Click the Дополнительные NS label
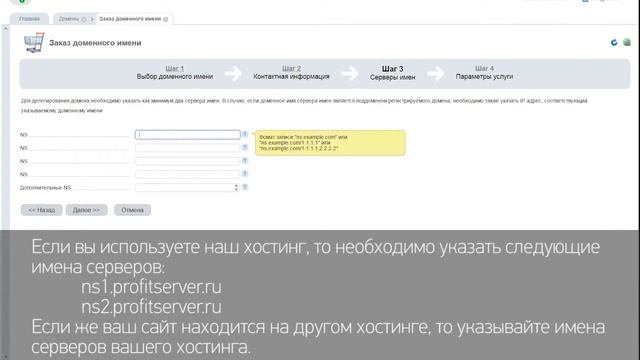Image resolution: width=640 pixels, height=360 pixels. 45,188
